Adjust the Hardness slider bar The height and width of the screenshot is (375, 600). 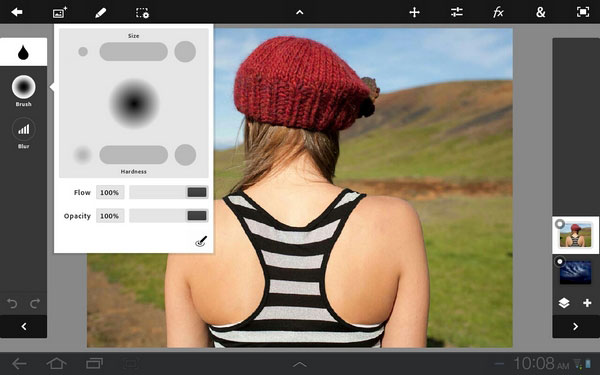[x=134, y=155]
